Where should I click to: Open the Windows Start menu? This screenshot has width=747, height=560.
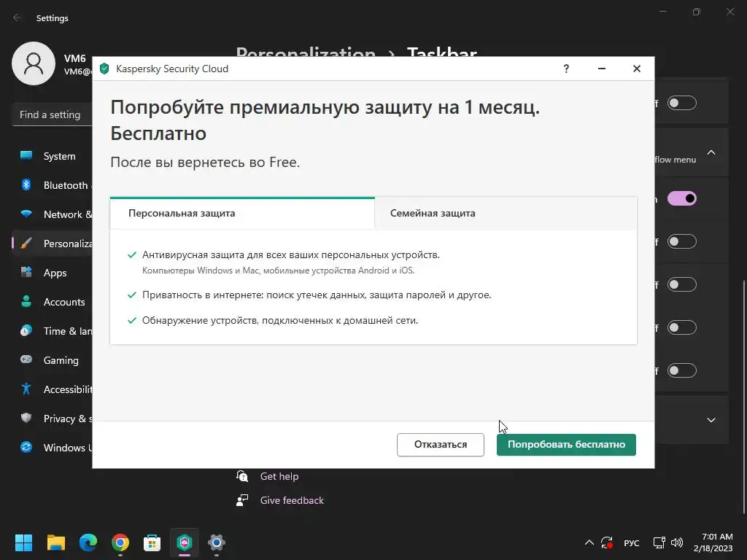point(23,542)
